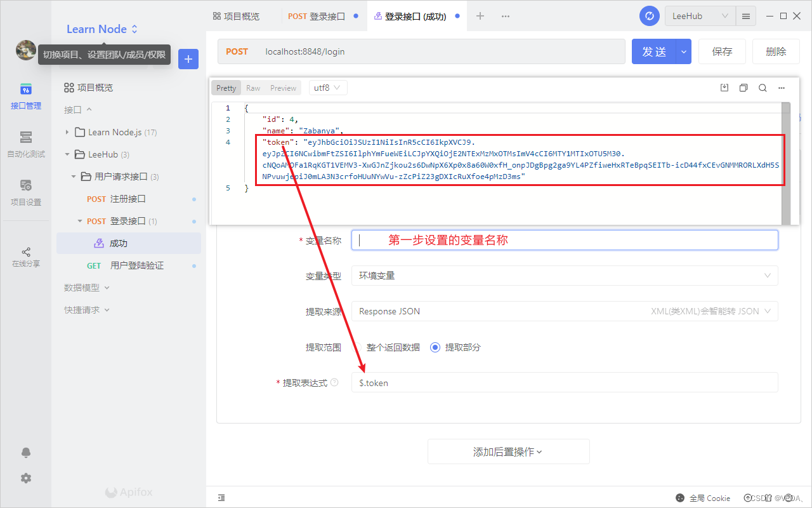This screenshot has width=812, height=508.
Task: Click the 删除 delete button
Action: point(776,51)
